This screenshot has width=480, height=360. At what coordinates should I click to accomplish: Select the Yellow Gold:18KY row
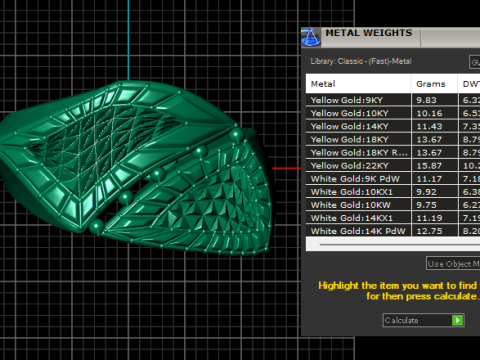[393, 139]
